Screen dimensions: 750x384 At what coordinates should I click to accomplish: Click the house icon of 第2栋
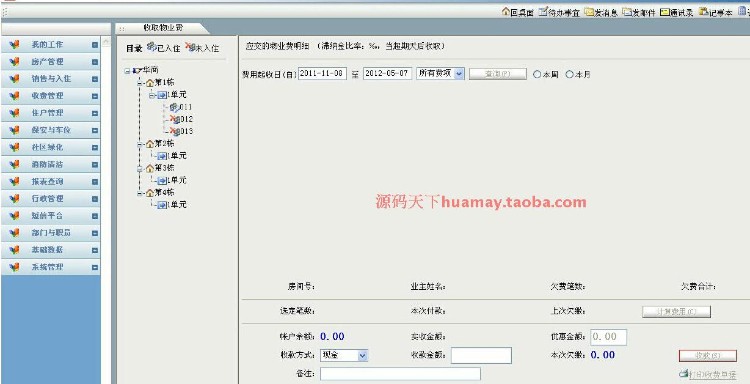tap(150, 144)
